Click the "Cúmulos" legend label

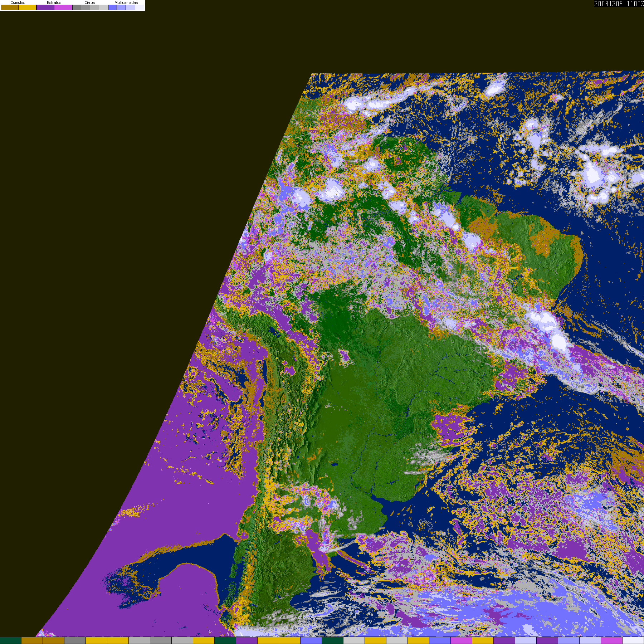(x=18, y=3)
